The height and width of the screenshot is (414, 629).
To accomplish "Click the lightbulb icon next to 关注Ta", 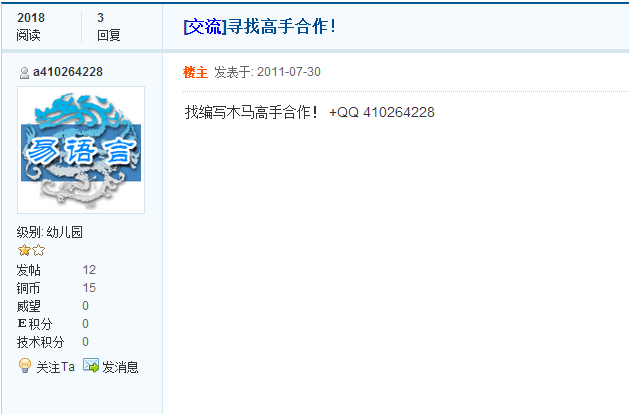I will (25, 365).
